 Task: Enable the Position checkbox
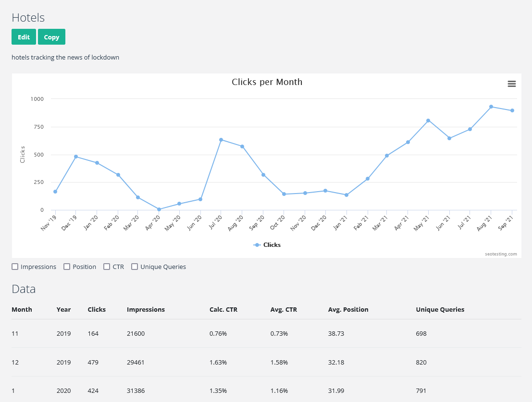click(67, 266)
